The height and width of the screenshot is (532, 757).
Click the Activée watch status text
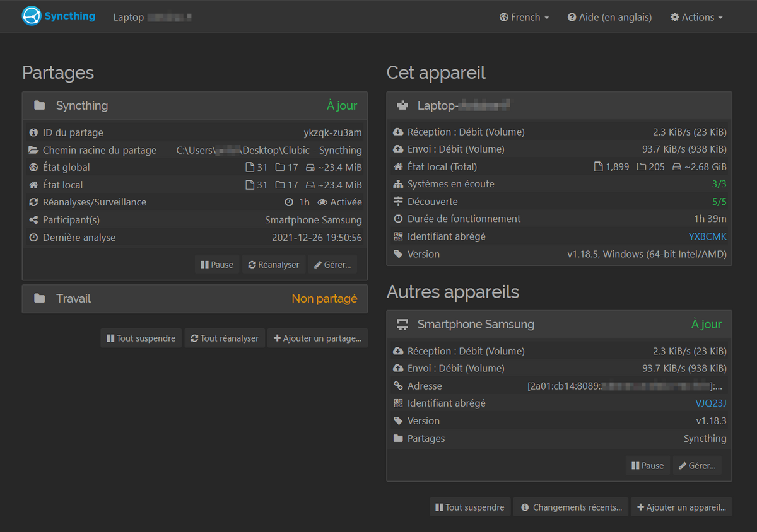(346, 202)
